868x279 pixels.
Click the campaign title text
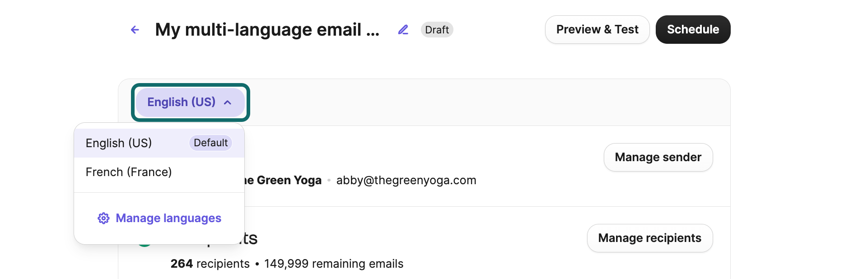[x=267, y=30]
